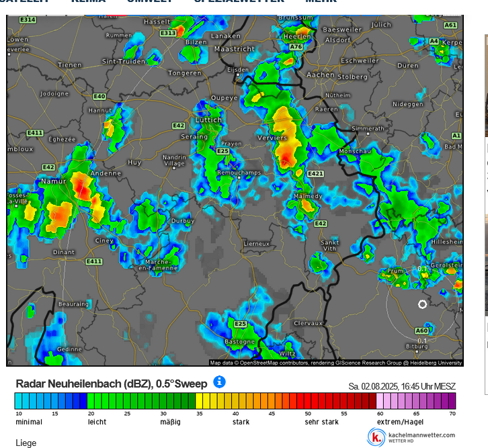Screen dimensions: 488x448
Task: Click the kachelmannwetter.com logo
Action: tap(411, 437)
